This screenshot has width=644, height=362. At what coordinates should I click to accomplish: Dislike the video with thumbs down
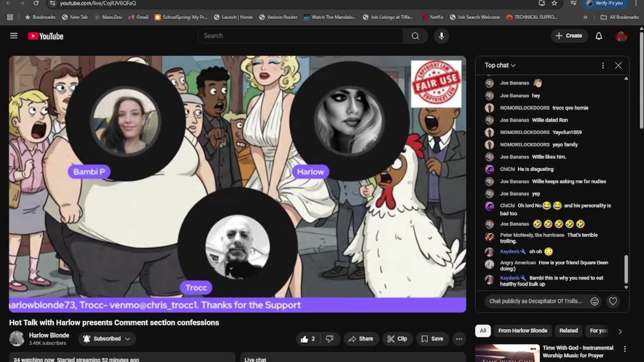point(330,339)
